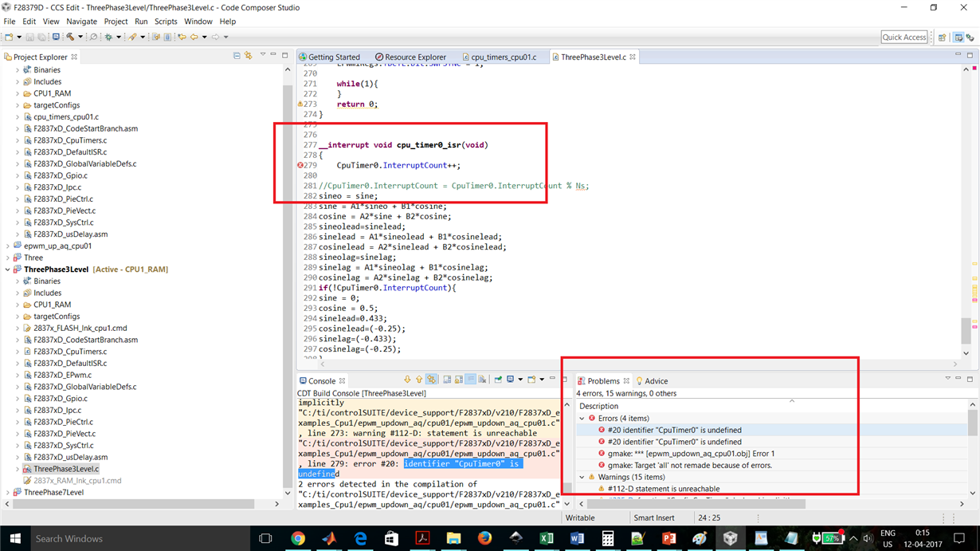The image size is (980, 551).
Task: Open Chrome from the taskbar
Action: pos(298,538)
